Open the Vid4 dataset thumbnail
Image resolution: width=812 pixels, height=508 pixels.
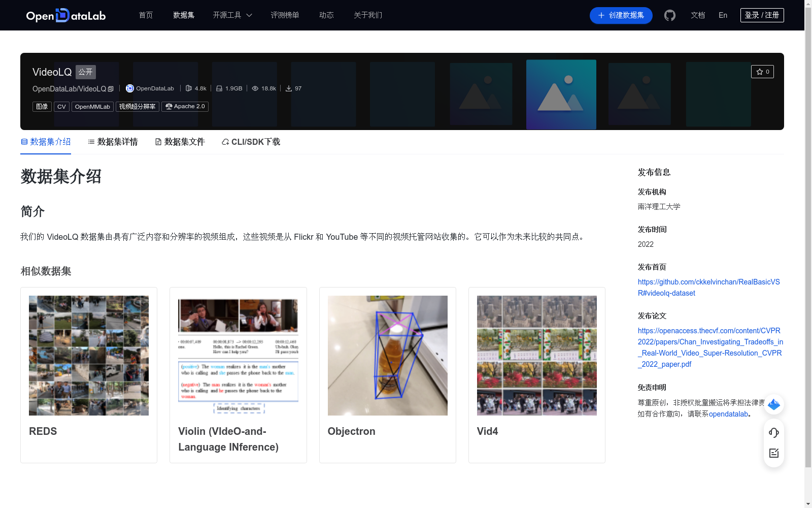tap(537, 356)
